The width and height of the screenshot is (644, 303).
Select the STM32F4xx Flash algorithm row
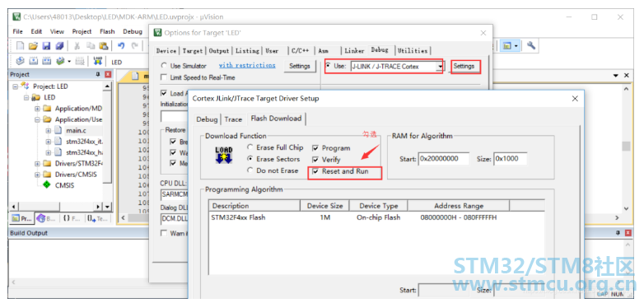pyautogui.click(x=376, y=217)
